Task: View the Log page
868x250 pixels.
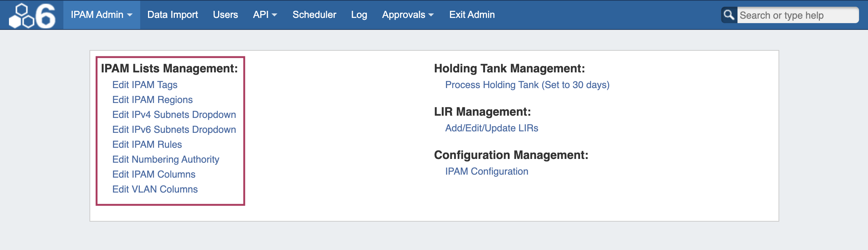Action: tap(359, 15)
